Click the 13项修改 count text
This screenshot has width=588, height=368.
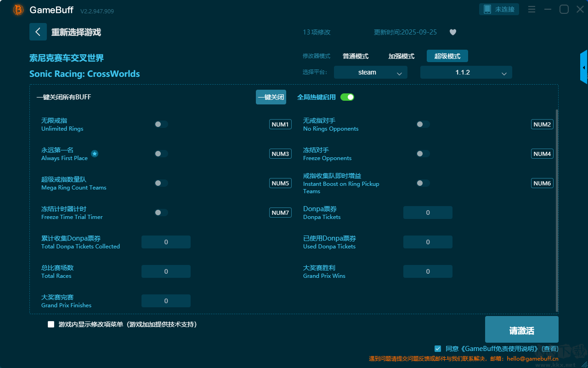coord(317,32)
